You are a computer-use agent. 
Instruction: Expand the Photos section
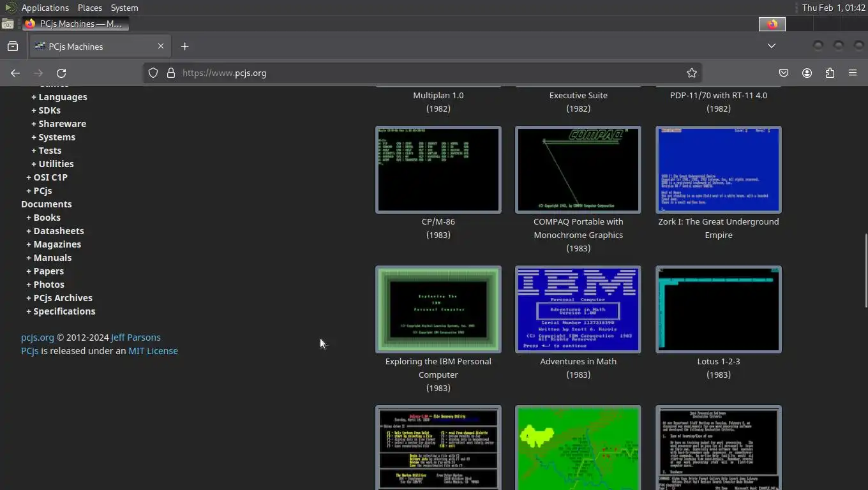click(45, 285)
